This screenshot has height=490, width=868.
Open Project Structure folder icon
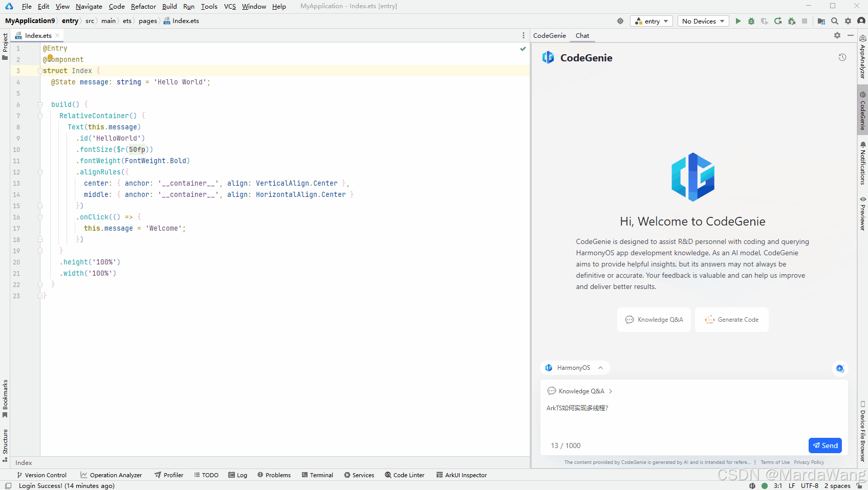pyautogui.click(x=821, y=21)
